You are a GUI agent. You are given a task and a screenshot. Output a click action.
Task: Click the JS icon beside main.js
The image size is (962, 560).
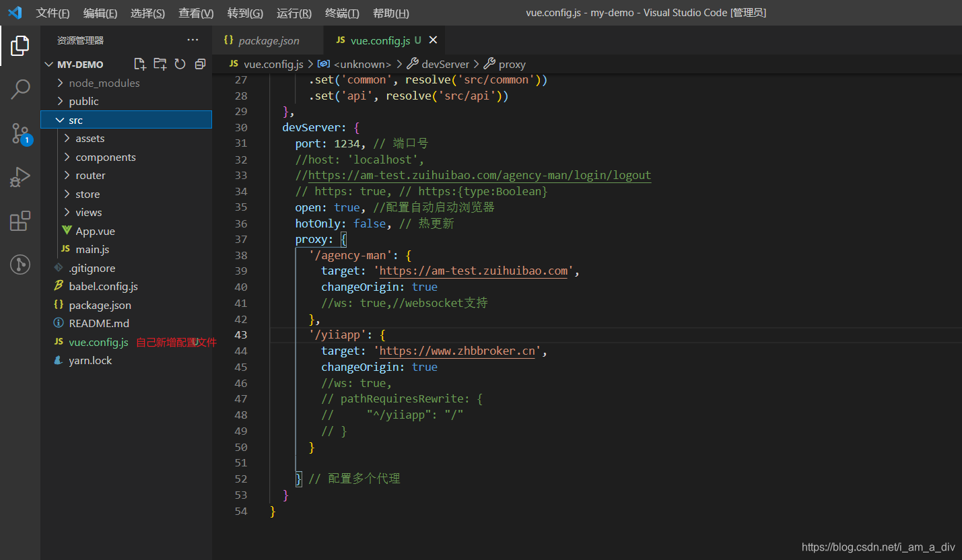[65, 249]
